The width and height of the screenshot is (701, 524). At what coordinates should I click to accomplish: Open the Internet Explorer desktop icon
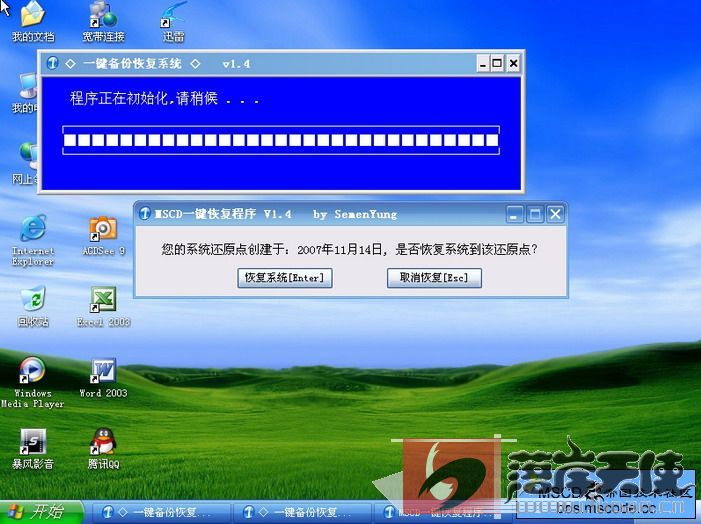pyautogui.click(x=33, y=241)
